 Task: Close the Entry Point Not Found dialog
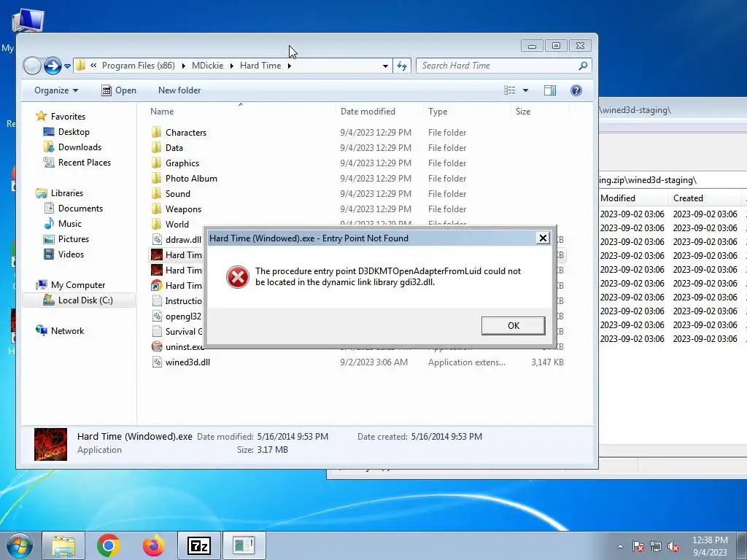[x=543, y=238]
